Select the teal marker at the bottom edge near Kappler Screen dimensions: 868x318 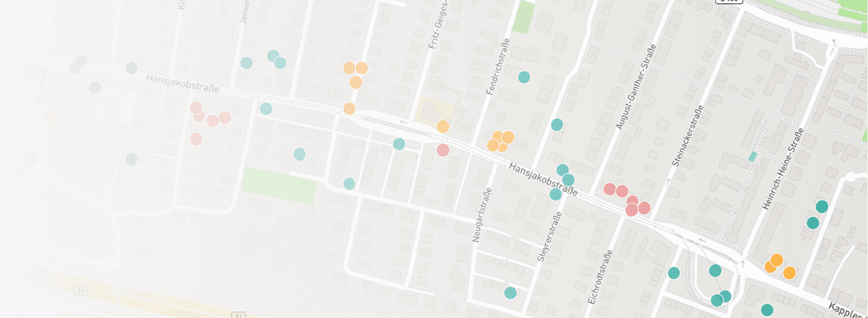point(767,310)
